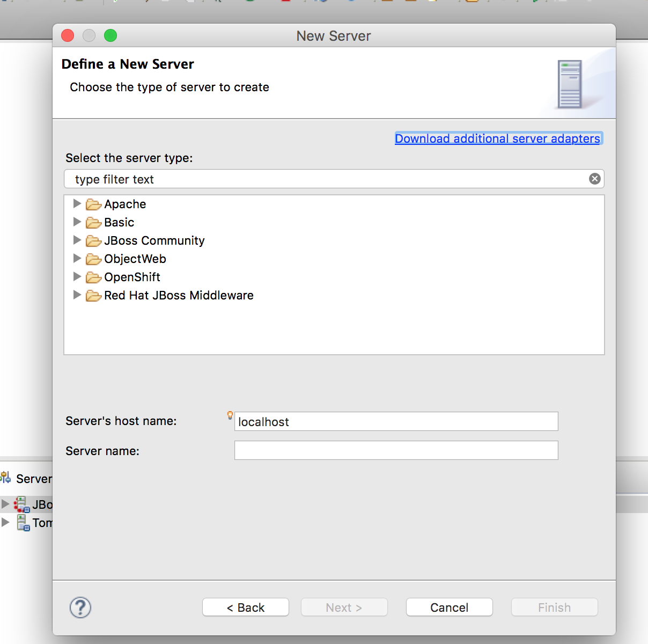The height and width of the screenshot is (644, 648).
Task: Expand the ObjectWeb folder
Action: pyautogui.click(x=77, y=258)
